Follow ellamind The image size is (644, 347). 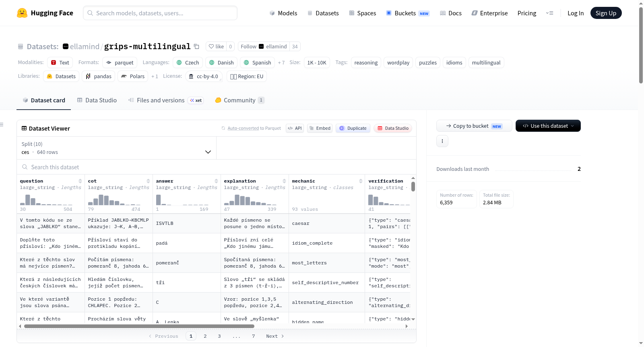(264, 46)
